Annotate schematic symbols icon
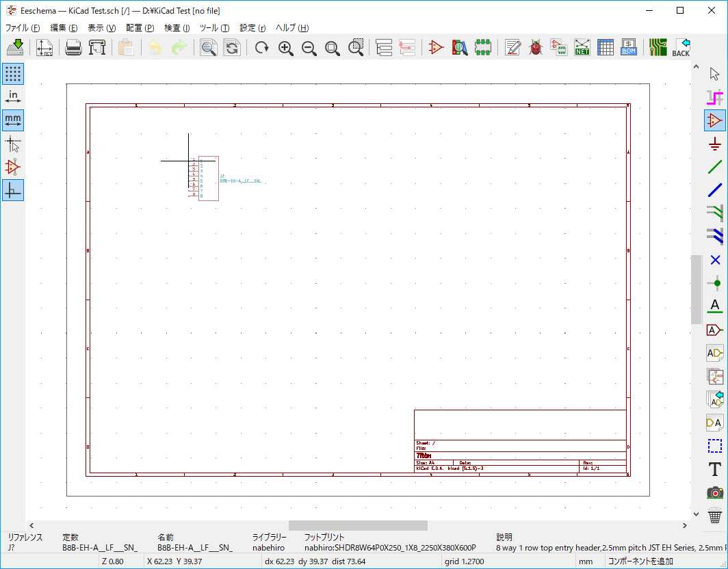 pos(512,47)
